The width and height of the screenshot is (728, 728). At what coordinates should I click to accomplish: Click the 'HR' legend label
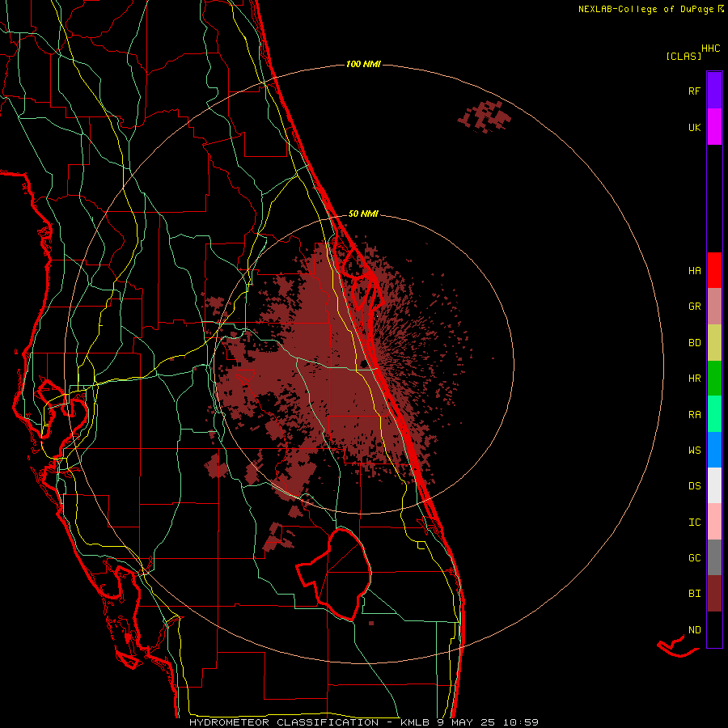(694, 379)
